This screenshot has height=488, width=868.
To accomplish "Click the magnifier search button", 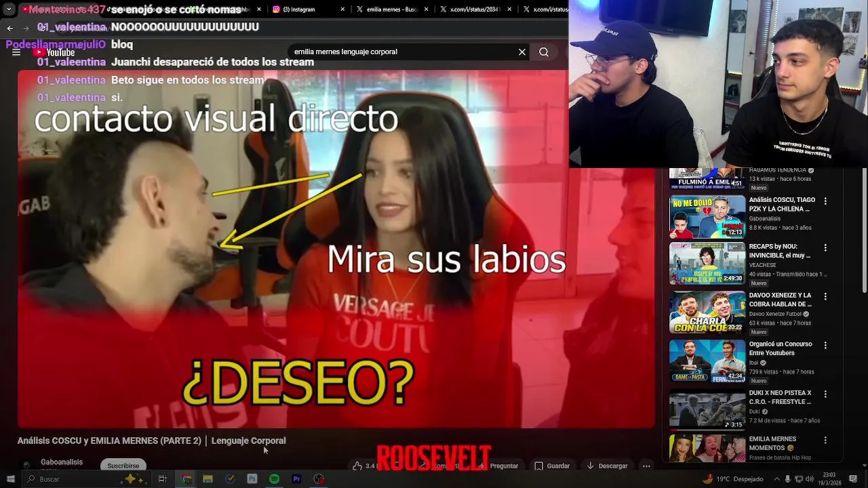I will (544, 52).
